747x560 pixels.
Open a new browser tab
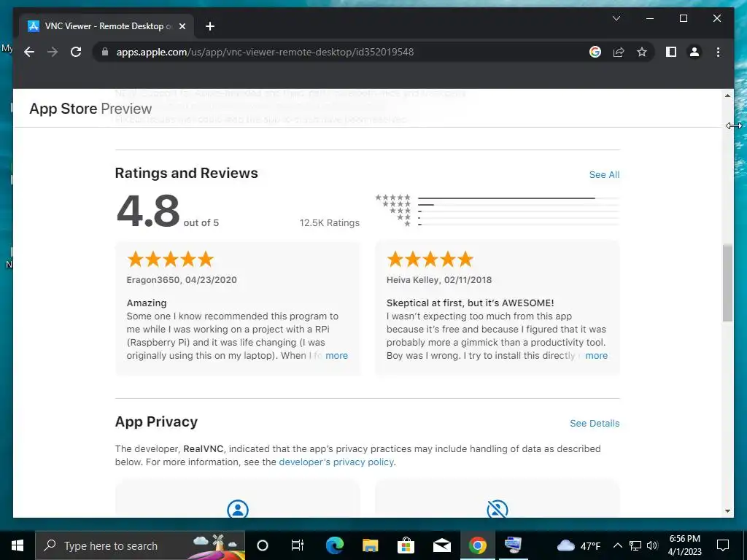pyautogui.click(x=210, y=26)
